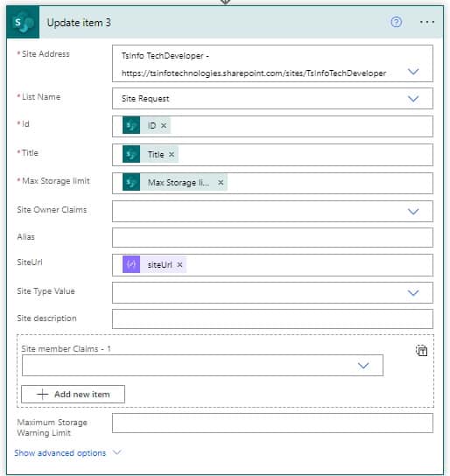Expand the List Name dropdown

(x=413, y=99)
